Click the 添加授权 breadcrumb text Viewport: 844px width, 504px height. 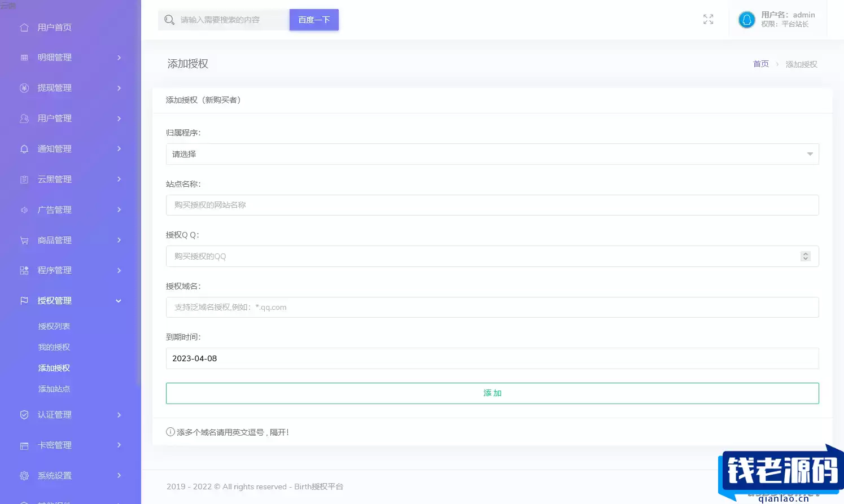802,64
